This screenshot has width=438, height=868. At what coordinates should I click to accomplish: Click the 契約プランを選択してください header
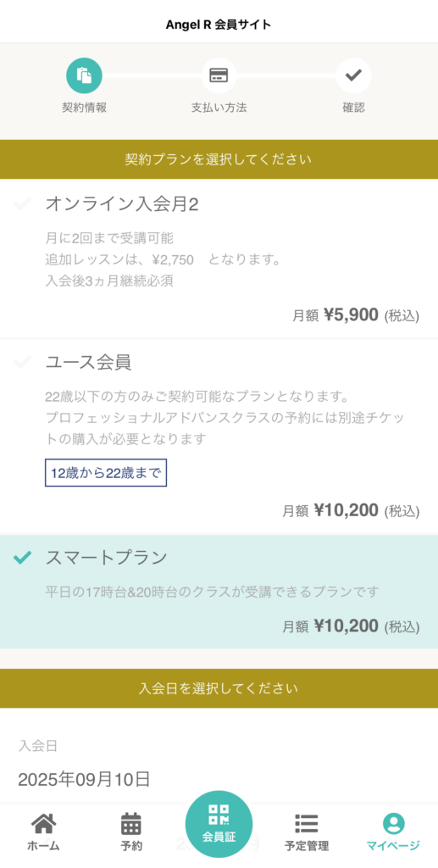click(219, 159)
